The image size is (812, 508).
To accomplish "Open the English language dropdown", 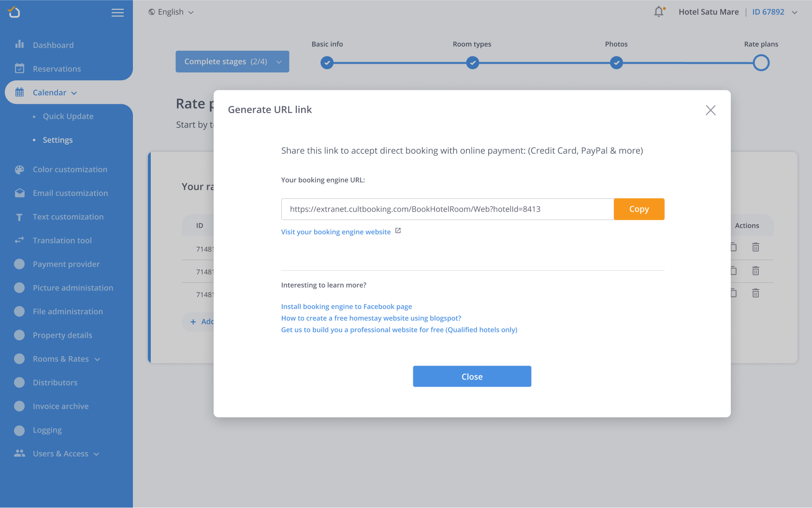I will click(171, 12).
